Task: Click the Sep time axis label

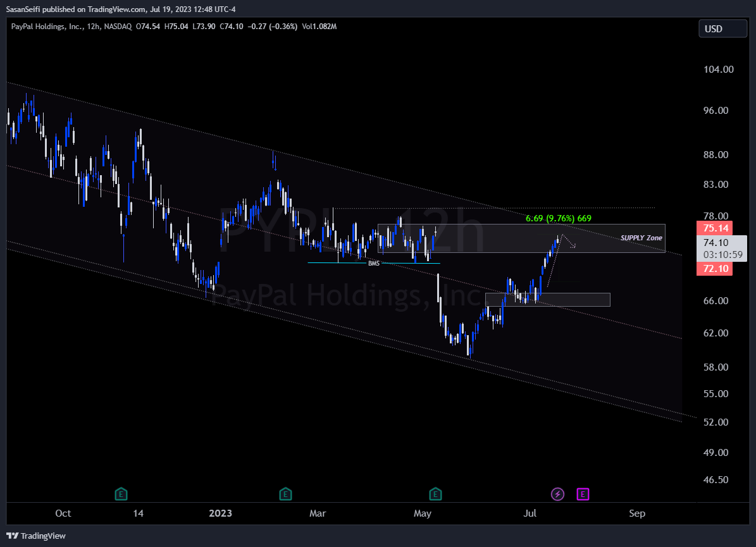Action: tap(637, 513)
